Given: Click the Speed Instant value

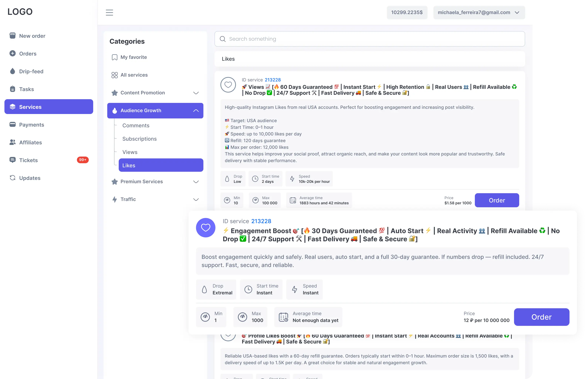Looking at the screenshot, I should [311, 293].
